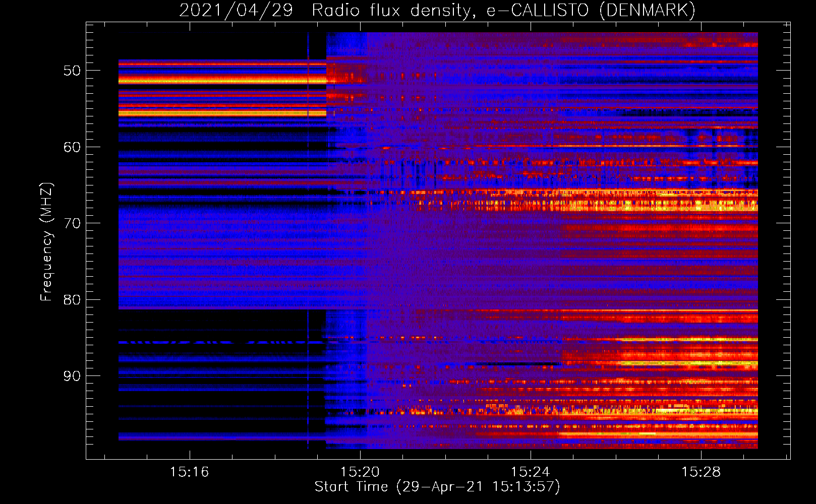Click the '50' frequency tick label
816x504 pixels.
[72, 71]
